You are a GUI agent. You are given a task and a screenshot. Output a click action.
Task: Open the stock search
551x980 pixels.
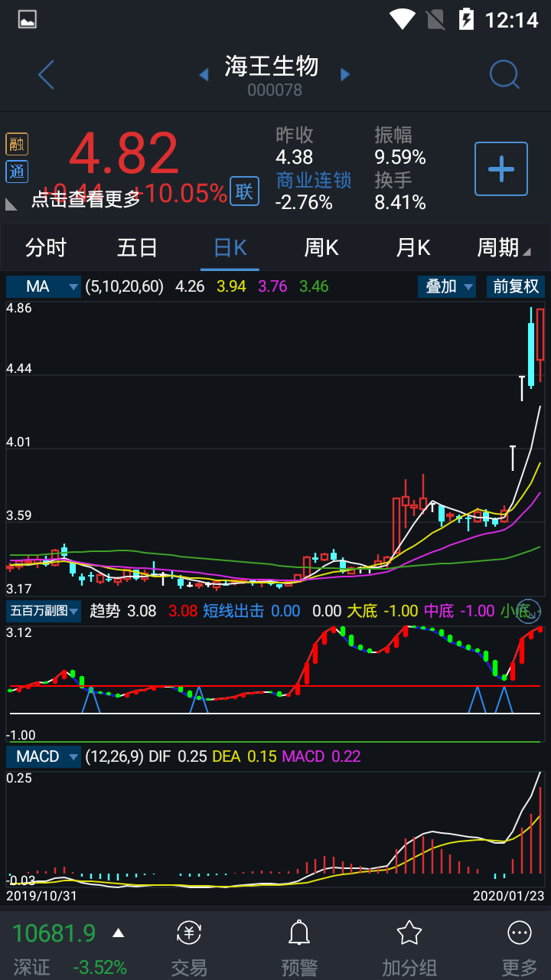[x=504, y=74]
